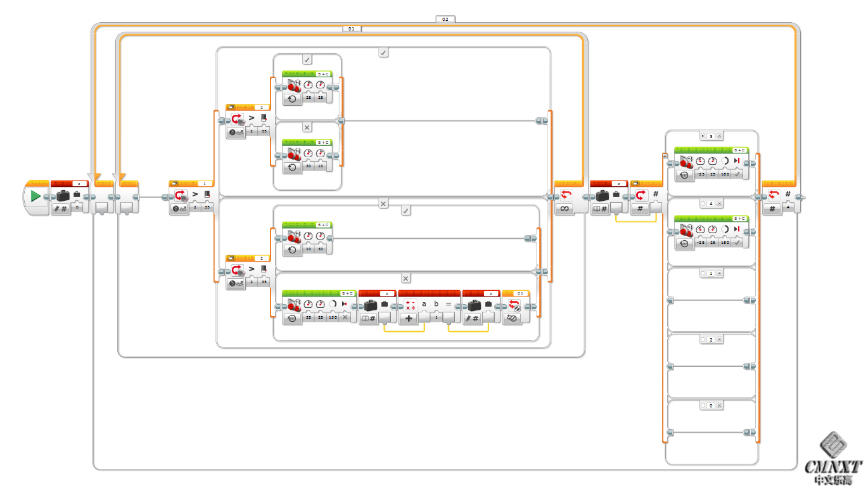The width and height of the screenshot is (868, 491).
Task: Set case 0 as the default case
Action: pyautogui.click(x=703, y=405)
